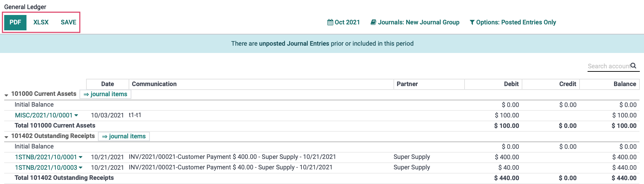Open dropdown caret next to 1STNB/2021/10/0001
This screenshot has width=644, height=184.
pos(80,157)
